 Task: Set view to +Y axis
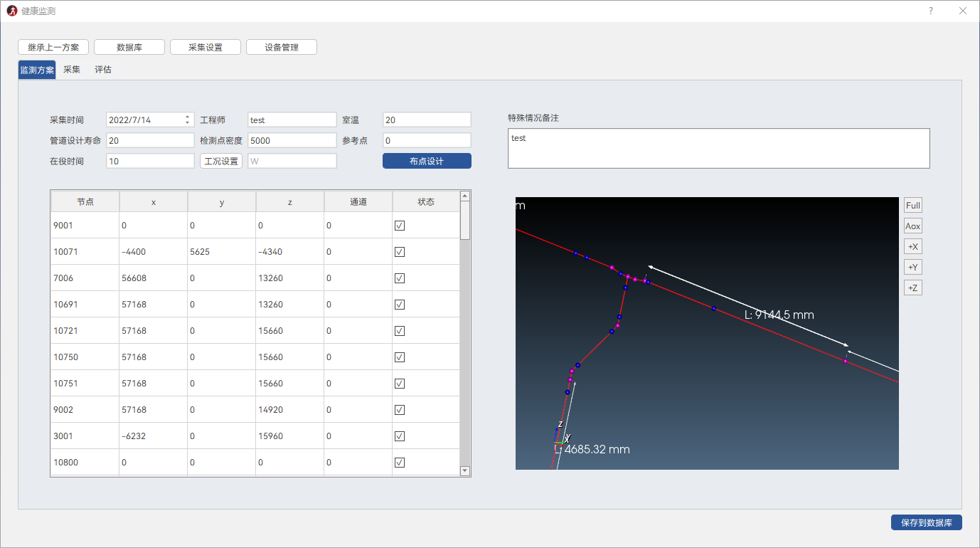[x=913, y=268]
